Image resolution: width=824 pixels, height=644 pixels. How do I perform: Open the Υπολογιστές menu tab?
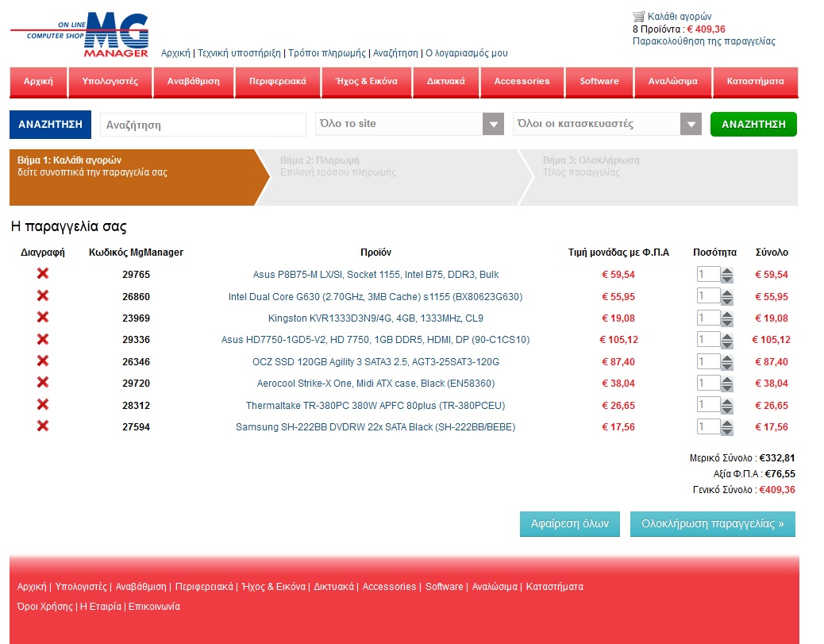(110, 82)
